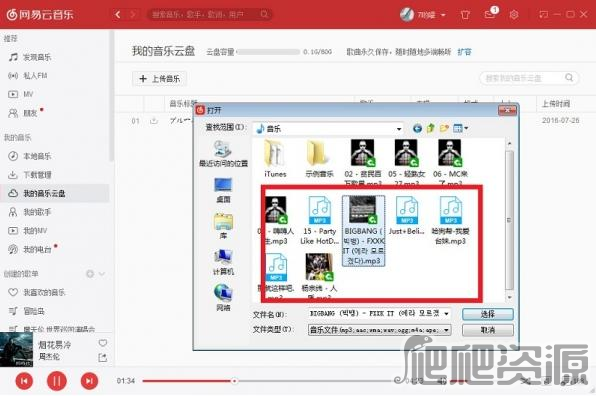596x396 pixels.
Task: Skip to the next track
Action: tap(89, 381)
